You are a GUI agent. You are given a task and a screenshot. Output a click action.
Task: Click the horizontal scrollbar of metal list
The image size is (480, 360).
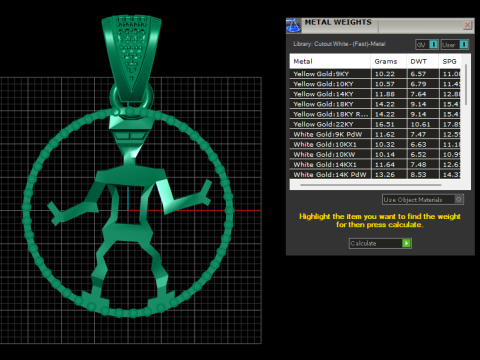click(x=371, y=185)
